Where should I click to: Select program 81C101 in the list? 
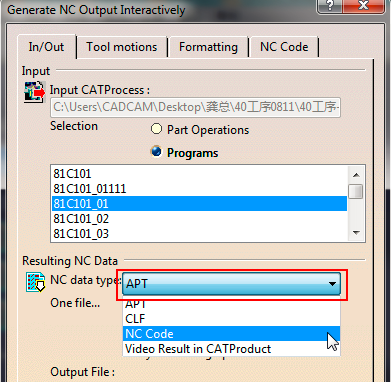(x=199, y=174)
